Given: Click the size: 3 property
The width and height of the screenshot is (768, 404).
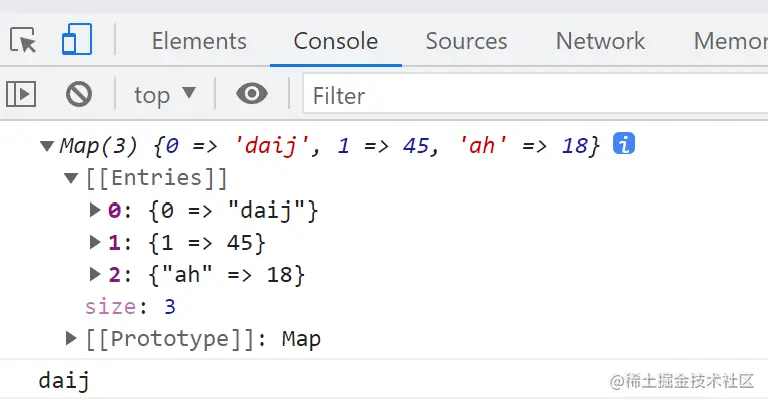Looking at the screenshot, I should pos(130,307).
